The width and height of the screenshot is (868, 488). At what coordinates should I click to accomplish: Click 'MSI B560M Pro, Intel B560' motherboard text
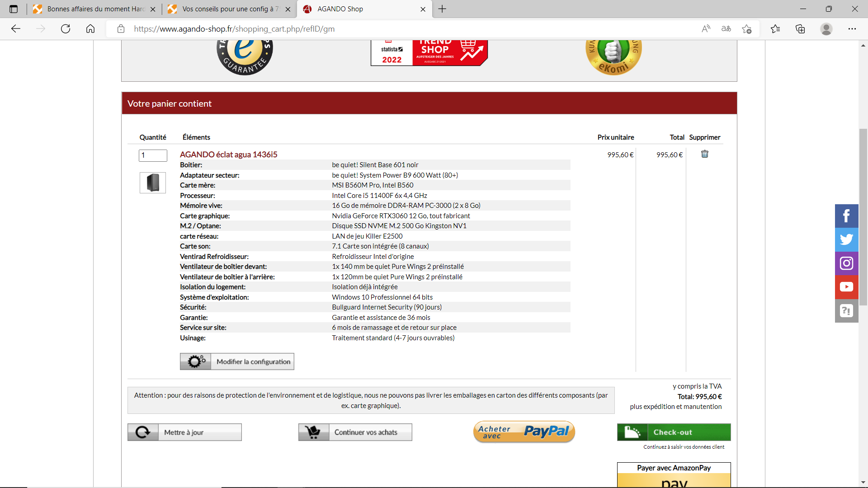click(x=373, y=185)
